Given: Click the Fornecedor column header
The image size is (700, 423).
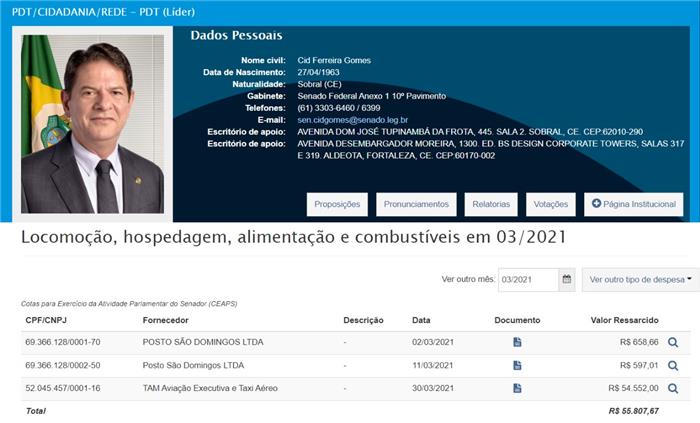Looking at the screenshot, I should point(166,320).
